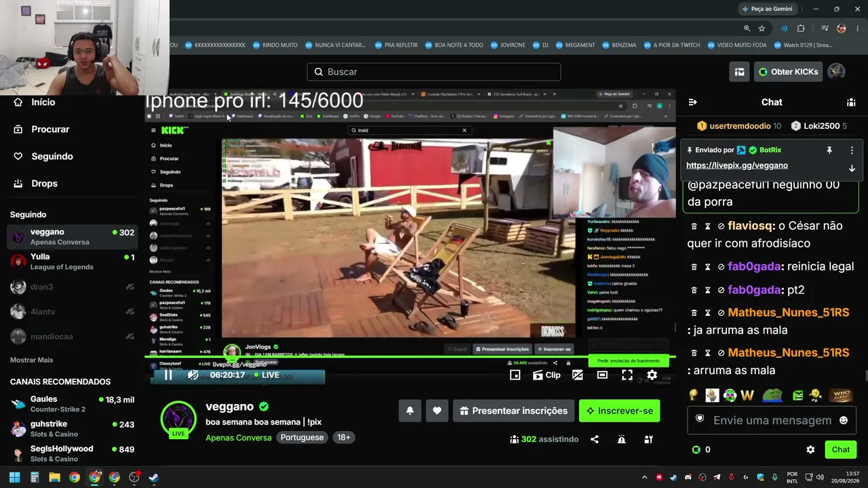This screenshot has width=868, height=488.
Task: Open Kick user profile avatar menu
Action: coord(836,72)
